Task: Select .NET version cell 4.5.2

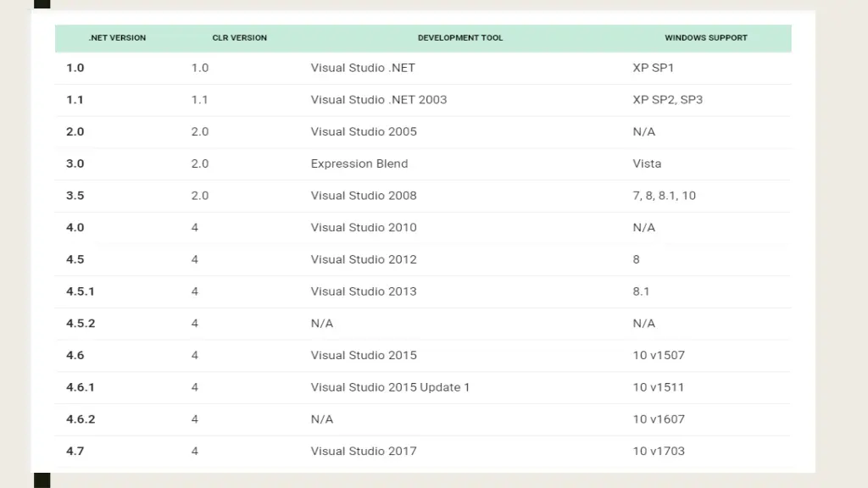Action: 81,324
